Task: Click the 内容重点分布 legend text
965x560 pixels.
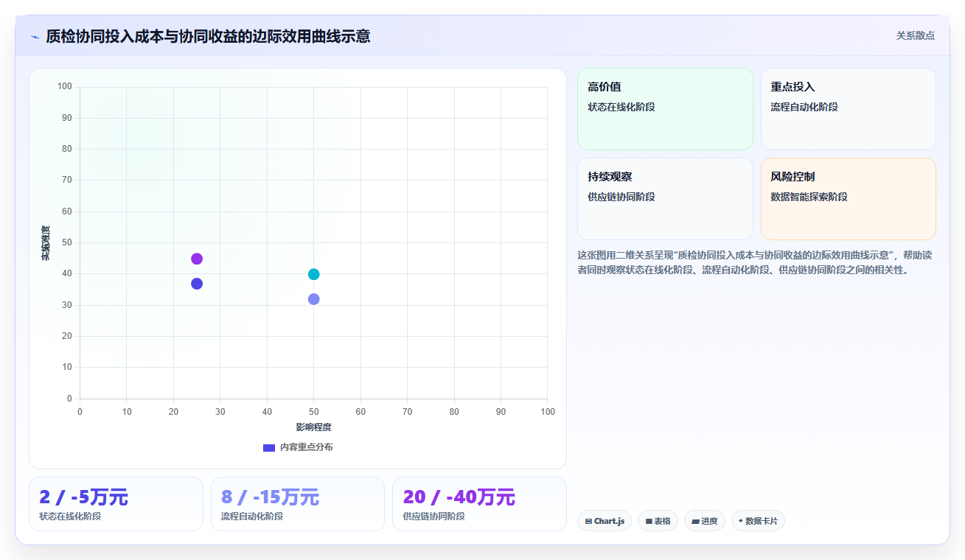Action: click(306, 447)
